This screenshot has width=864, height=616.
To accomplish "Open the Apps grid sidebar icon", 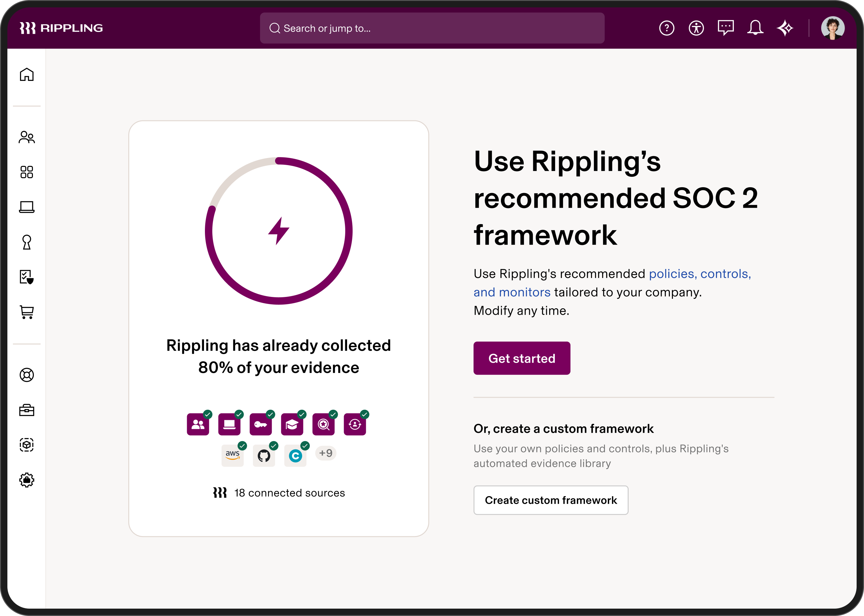I will (x=26, y=172).
